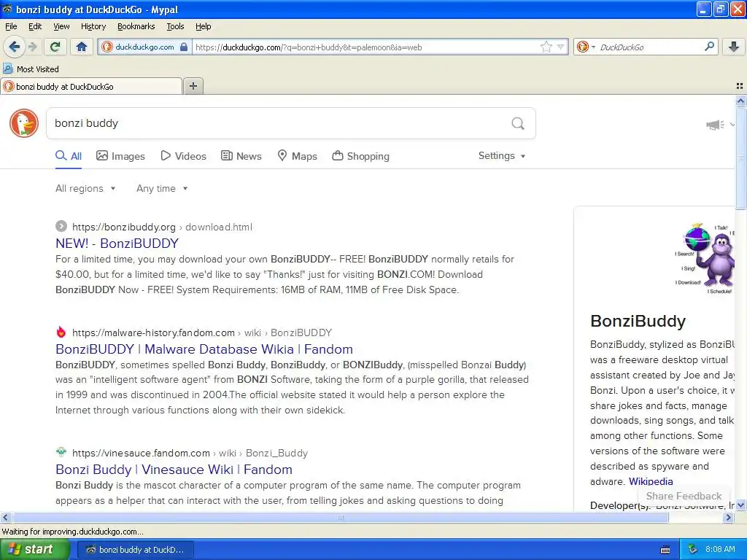747x560 pixels.
Task: Expand the chevron next to megaphone
Action: coord(732,125)
